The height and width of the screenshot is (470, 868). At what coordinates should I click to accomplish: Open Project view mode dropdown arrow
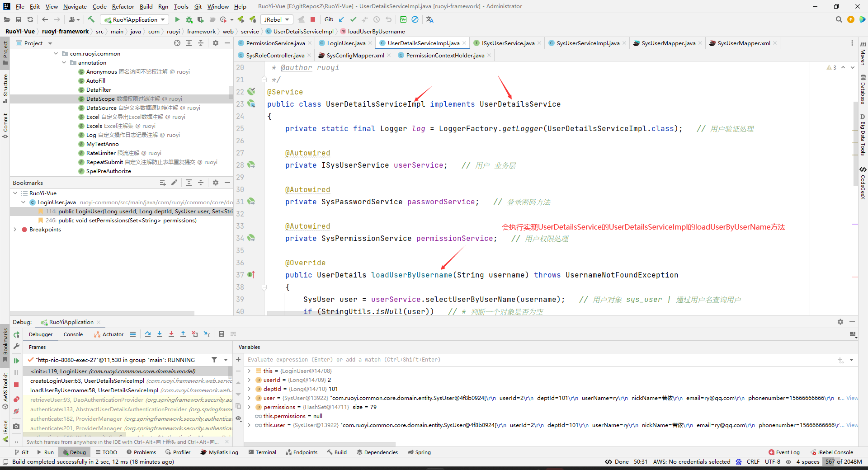click(x=50, y=43)
